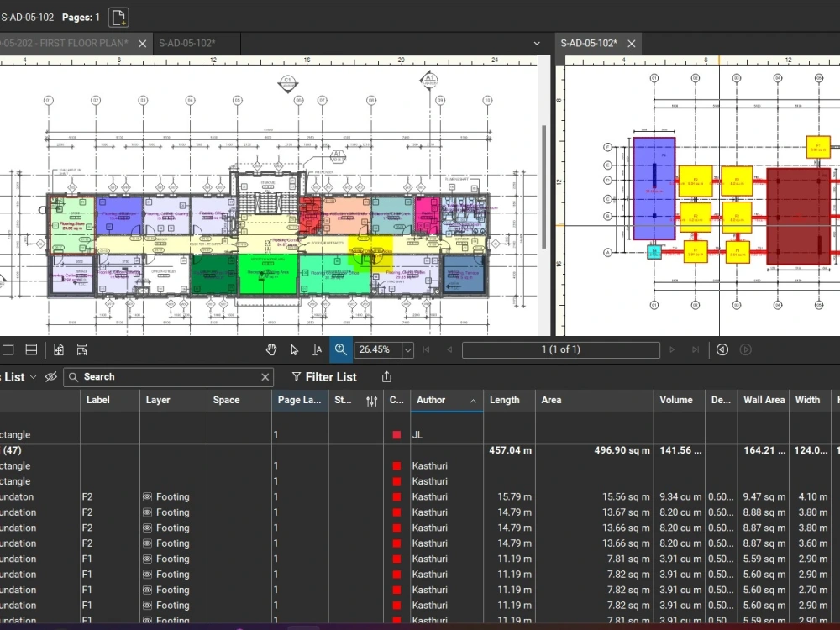Image resolution: width=840 pixels, height=630 pixels.
Task: Click the search magnifier in search box
Action: pyautogui.click(x=74, y=377)
